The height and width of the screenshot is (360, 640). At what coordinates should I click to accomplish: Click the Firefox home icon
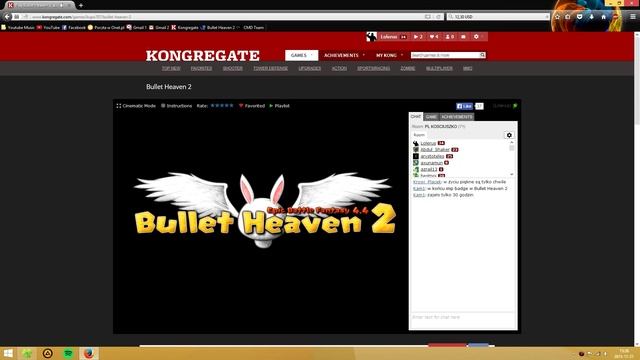[x=604, y=17]
